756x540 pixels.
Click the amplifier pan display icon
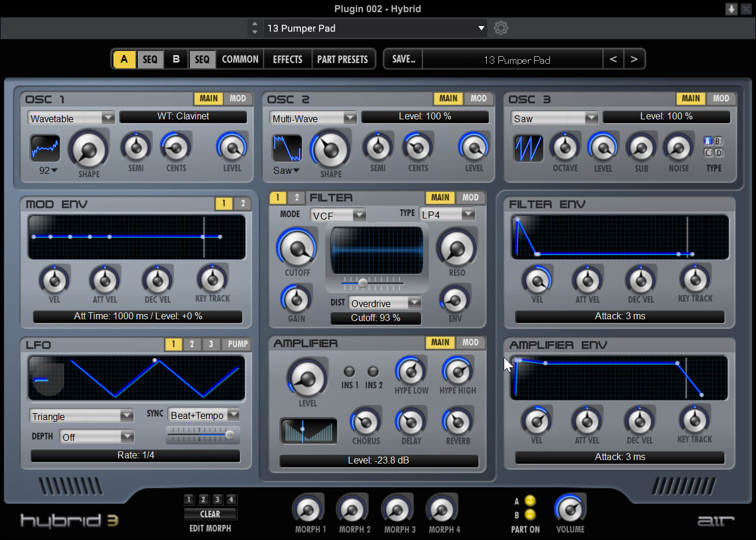tap(309, 432)
